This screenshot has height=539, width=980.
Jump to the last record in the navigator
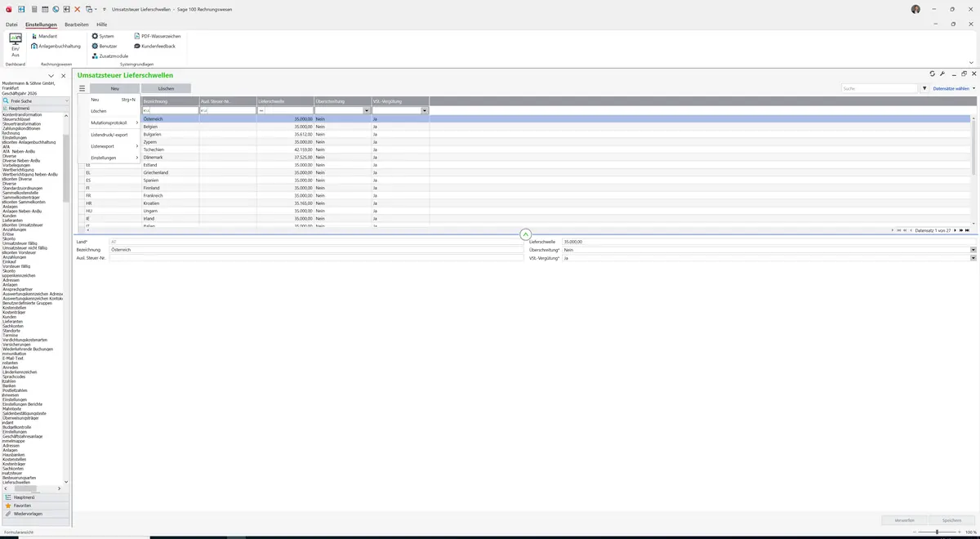(x=968, y=230)
